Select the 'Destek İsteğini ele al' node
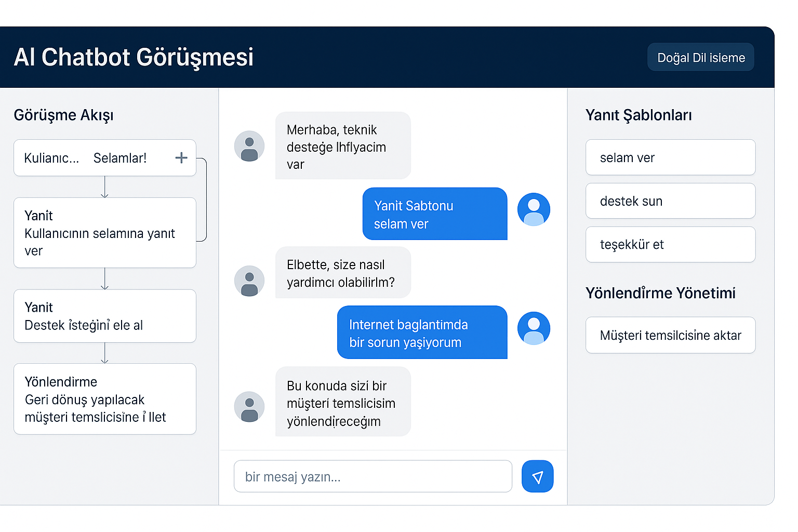The height and width of the screenshot is (532, 798). click(104, 316)
